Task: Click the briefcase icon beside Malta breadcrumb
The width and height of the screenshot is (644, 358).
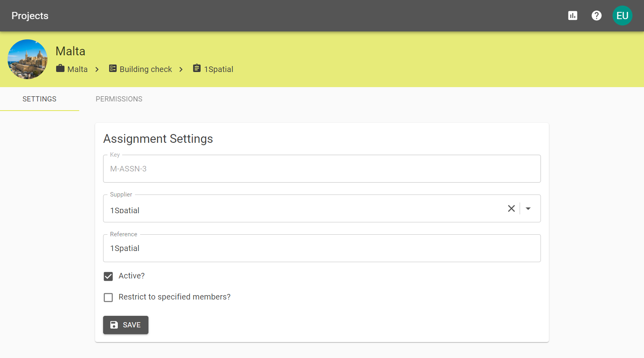Action: pyautogui.click(x=60, y=68)
